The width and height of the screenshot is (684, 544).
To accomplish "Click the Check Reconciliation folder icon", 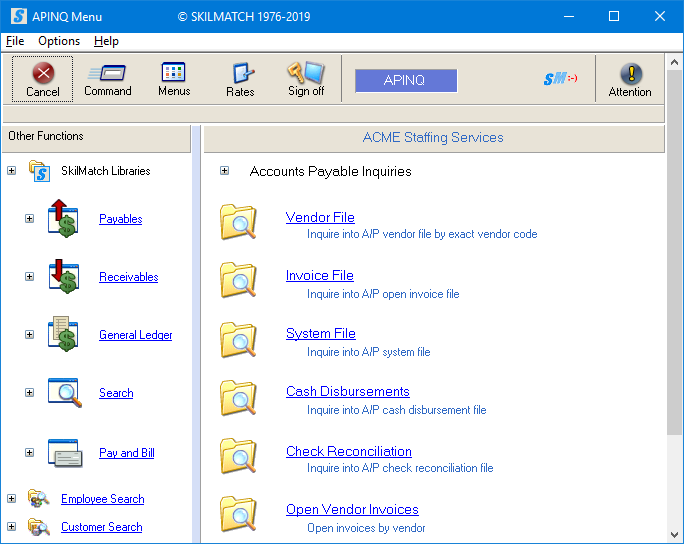I will click(238, 456).
